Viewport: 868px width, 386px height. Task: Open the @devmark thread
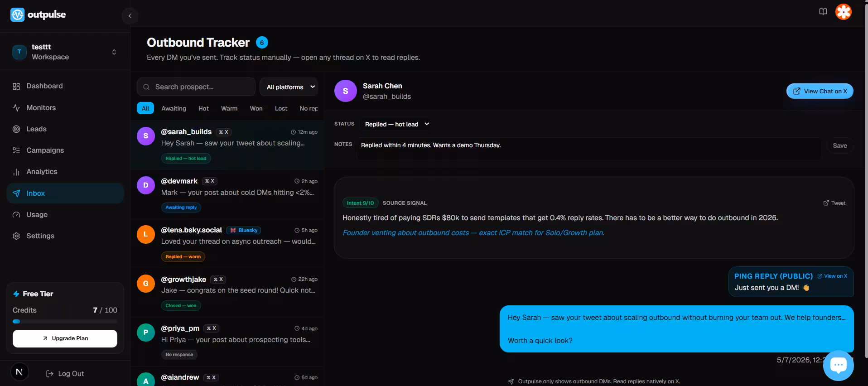click(x=227, y=194)
